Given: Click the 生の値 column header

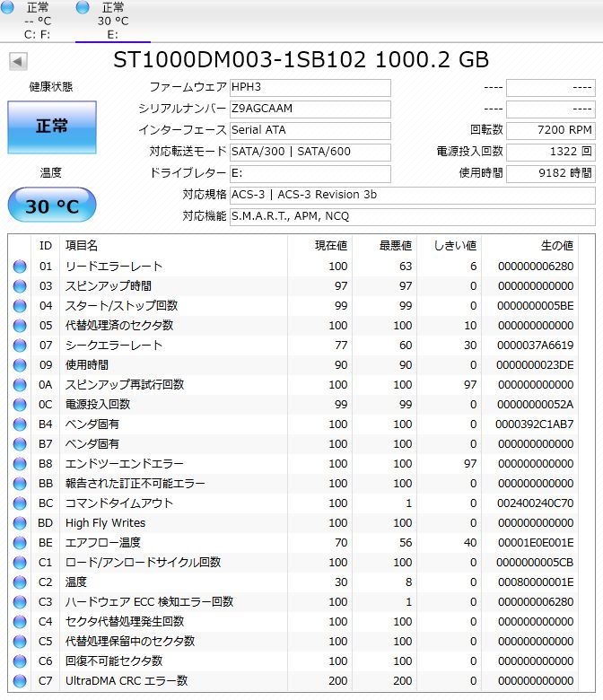Looking at the screenshot, I should click(557, 246).
